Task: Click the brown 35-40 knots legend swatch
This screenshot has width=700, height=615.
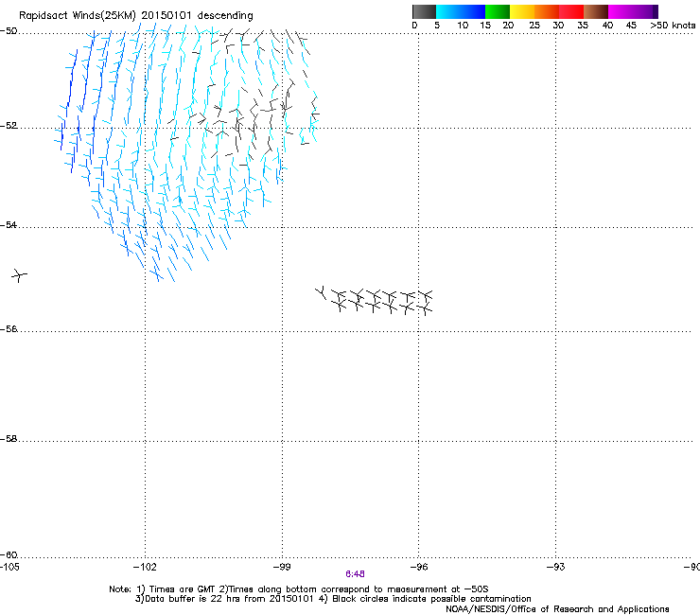Action: click(x=596, y=11)
